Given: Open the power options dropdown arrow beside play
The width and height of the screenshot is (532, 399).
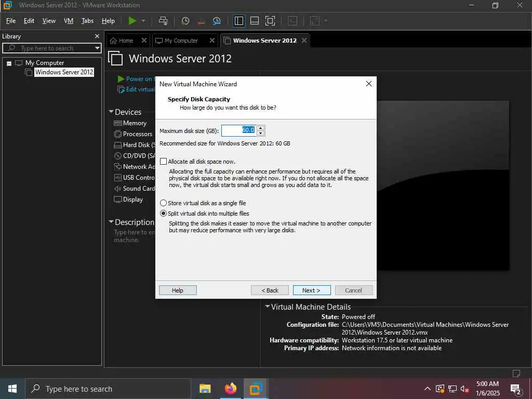Looking at the screenshot, I should tap(143, 21).
